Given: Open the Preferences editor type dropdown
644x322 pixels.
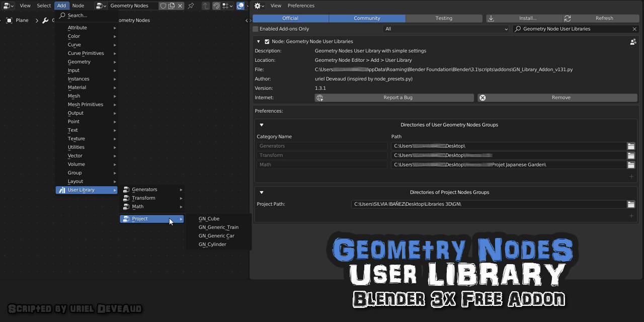Looking at the screenshot, I should (x=259, y=6).
